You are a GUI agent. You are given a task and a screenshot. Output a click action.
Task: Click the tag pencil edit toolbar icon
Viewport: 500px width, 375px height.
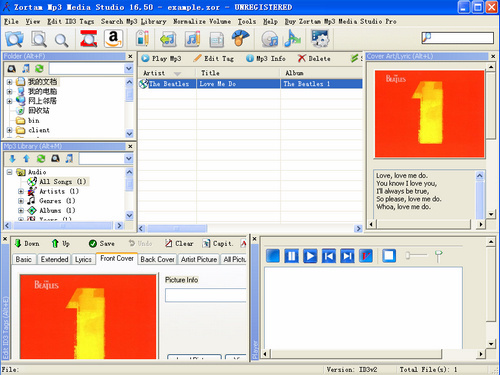(143, 39)
